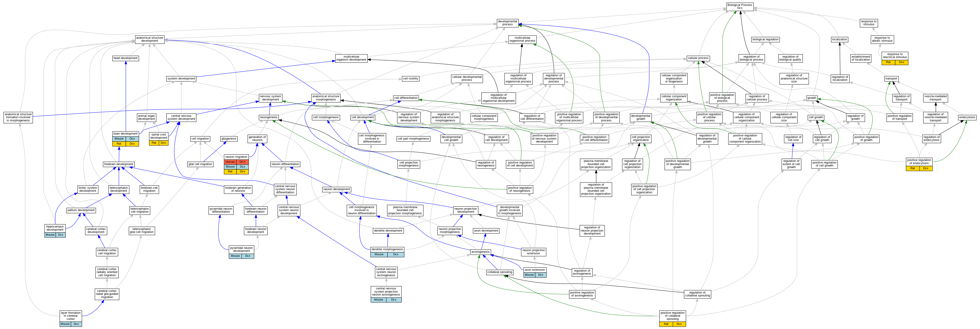Click positive regulation of collateral sprouting node

[x=672, y=316]
